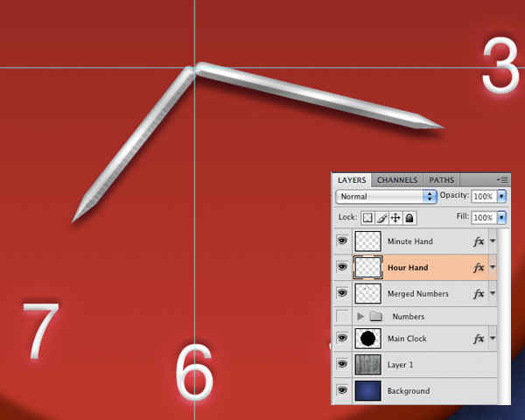Show the Numbers group via visibility box
This screenshot has width=525, height=420.
[342, 316]
